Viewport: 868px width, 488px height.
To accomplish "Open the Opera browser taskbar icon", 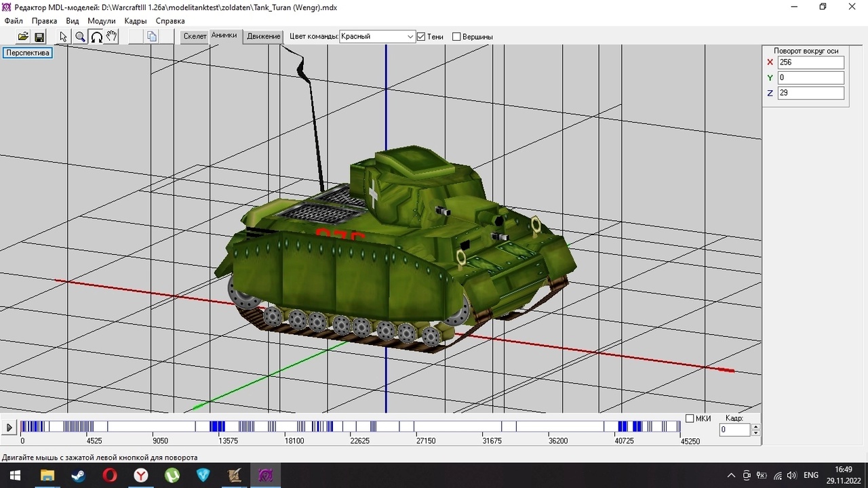I will coord(109,475).
